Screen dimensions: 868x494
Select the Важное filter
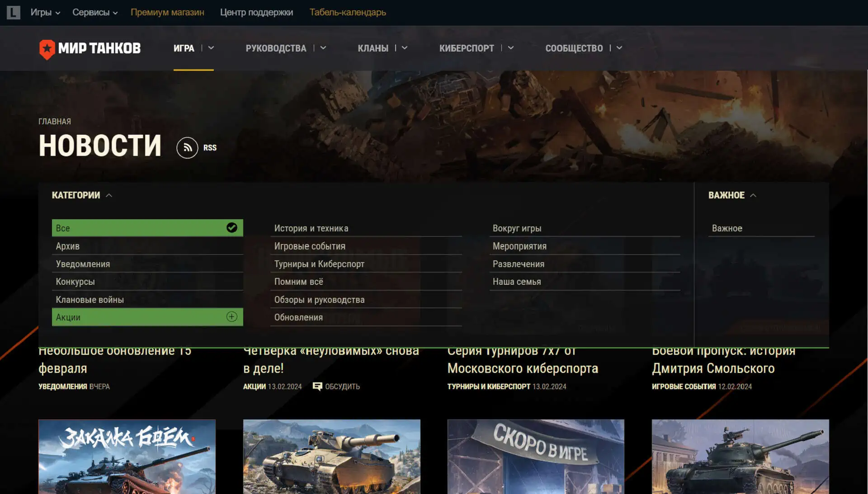coord(761,228)
